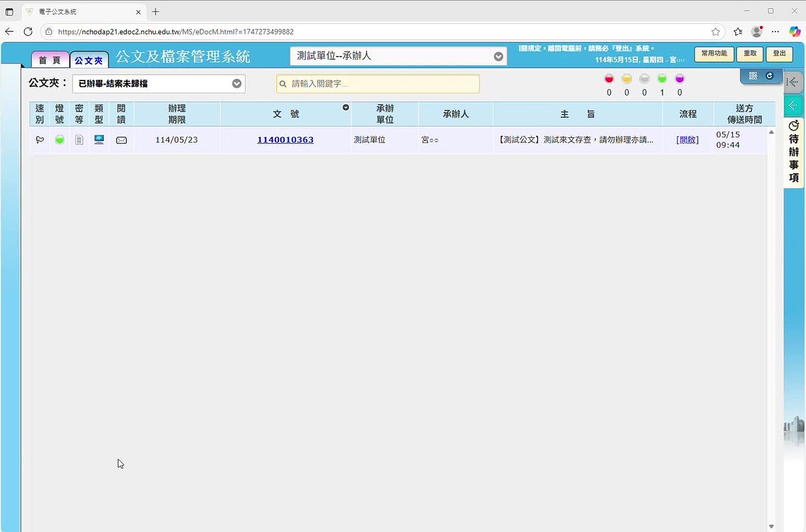Click the green light filter above the table
This screenshot has height=532, width=806.
[x=662, y=79]
